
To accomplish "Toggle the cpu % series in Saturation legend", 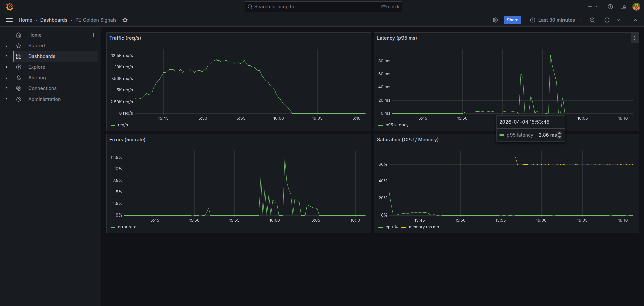I will coord(391,227).
